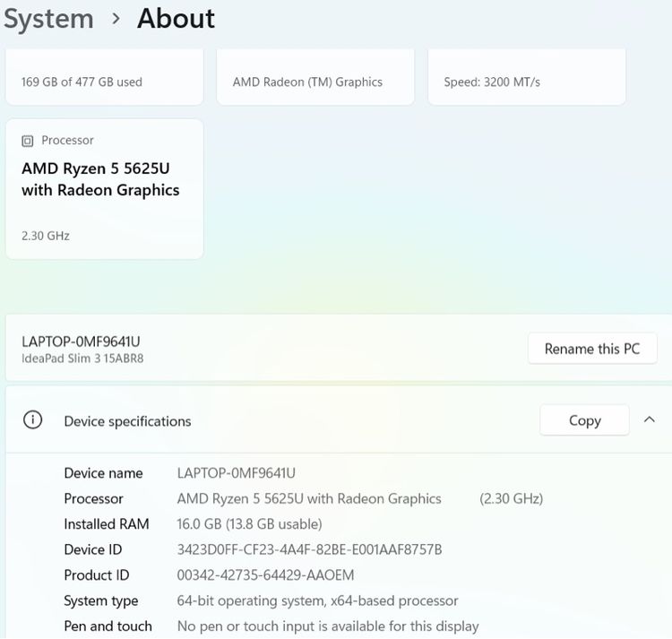
Task: Click the System type 64-bit value
Action: coord(317,600)
